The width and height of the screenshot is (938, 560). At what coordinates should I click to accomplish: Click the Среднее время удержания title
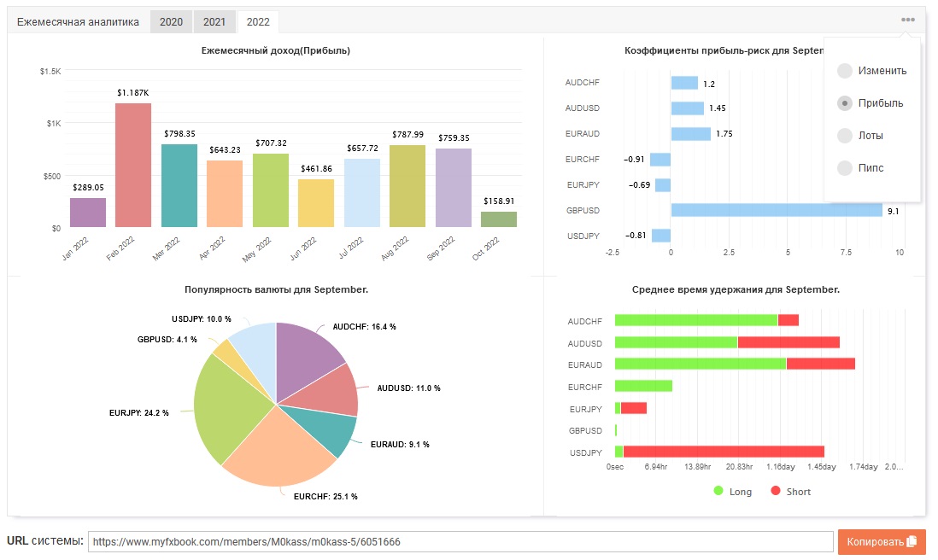point(736,290)
